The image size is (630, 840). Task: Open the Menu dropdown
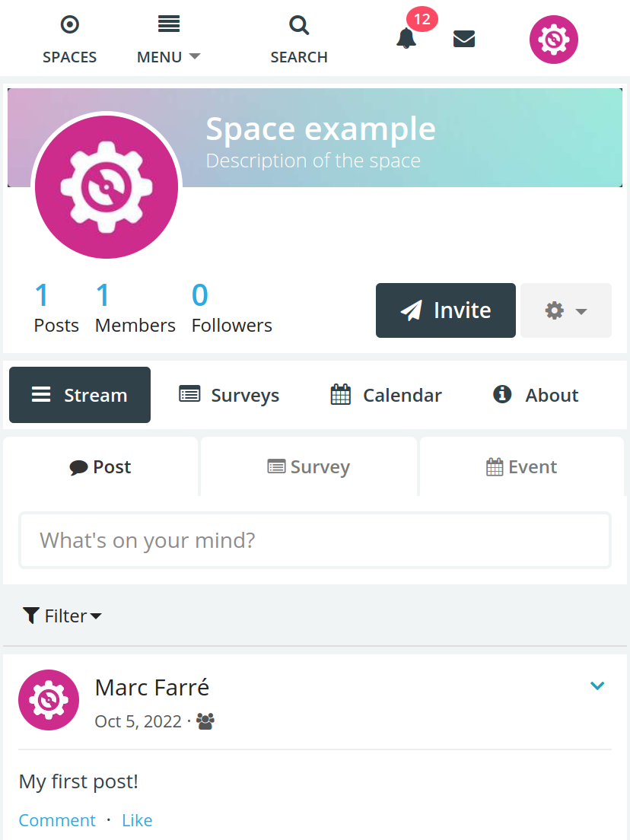tap(168, 40)
